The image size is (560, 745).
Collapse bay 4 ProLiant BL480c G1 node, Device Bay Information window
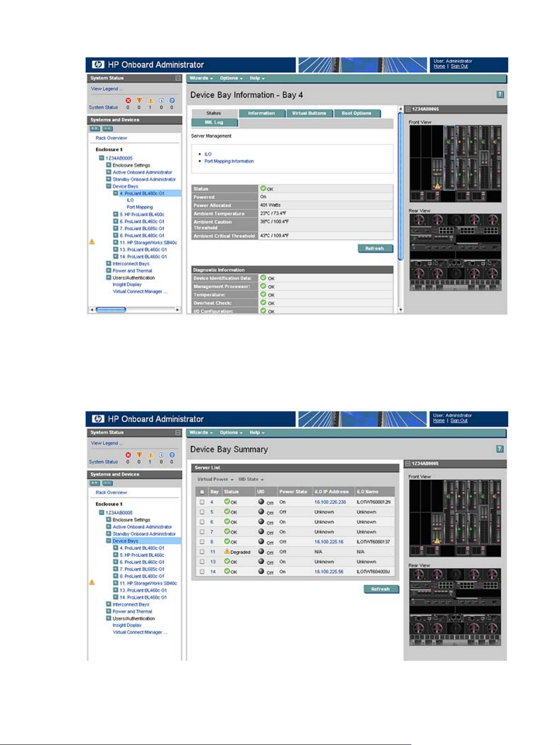(x=116, y=193)
